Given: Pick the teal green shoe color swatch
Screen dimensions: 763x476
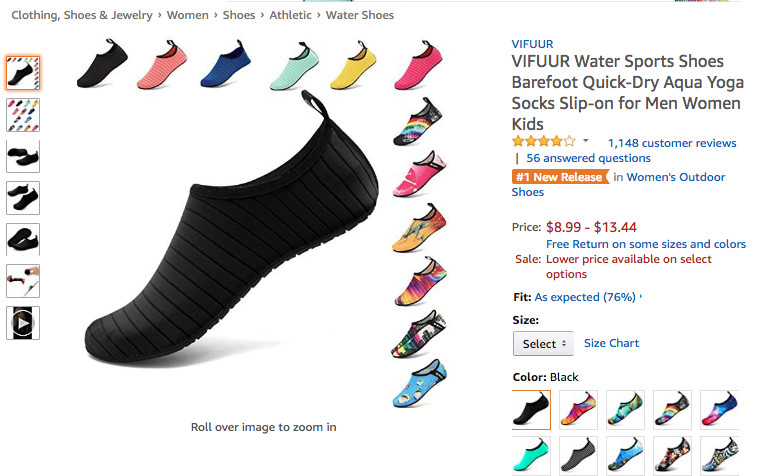Looking at the screenshot, I should tap(531, 455).
